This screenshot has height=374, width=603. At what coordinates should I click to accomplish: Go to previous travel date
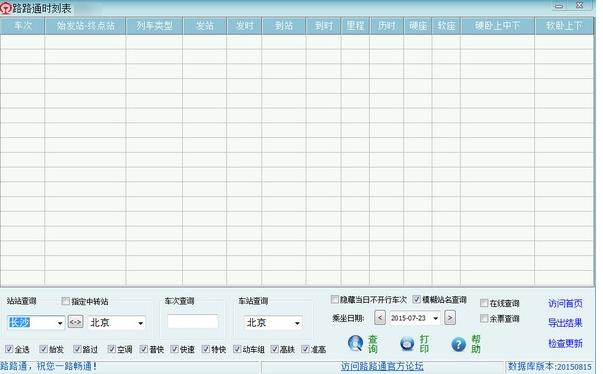380,318
